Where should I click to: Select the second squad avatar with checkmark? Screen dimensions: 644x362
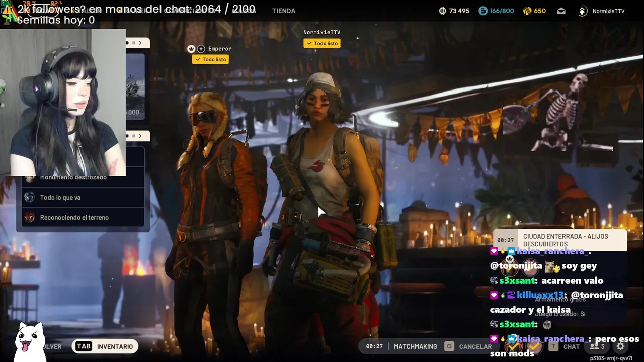coord(533,346)
